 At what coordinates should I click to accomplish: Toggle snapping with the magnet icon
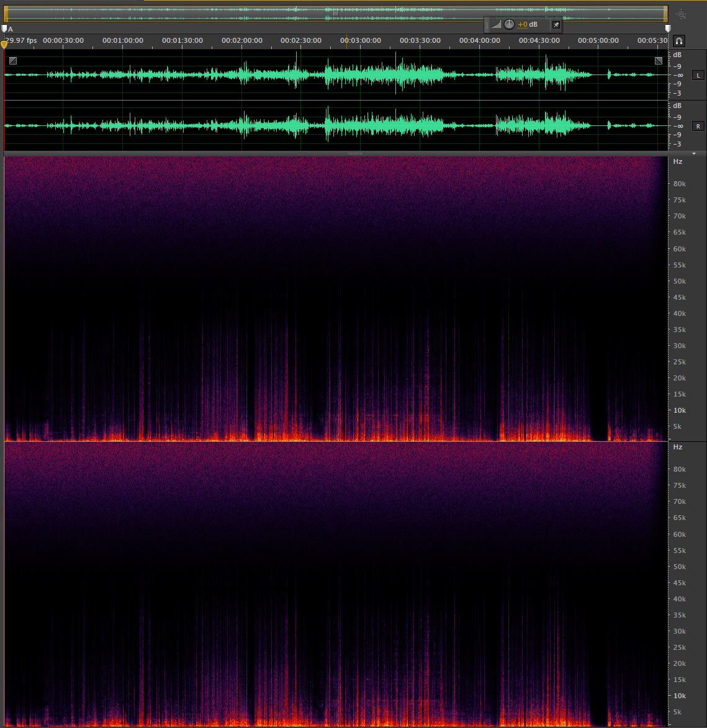[x=678, y=41]
